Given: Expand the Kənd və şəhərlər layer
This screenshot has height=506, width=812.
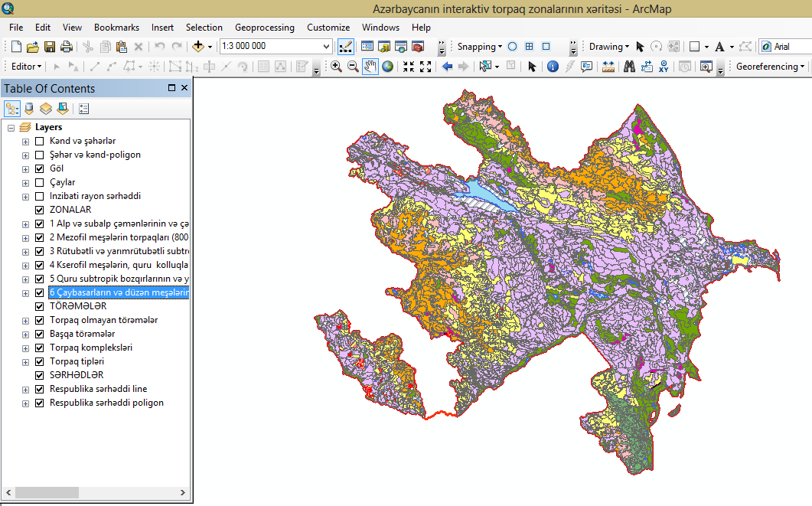Looking at the screenshot, I should tap(26, 141).
